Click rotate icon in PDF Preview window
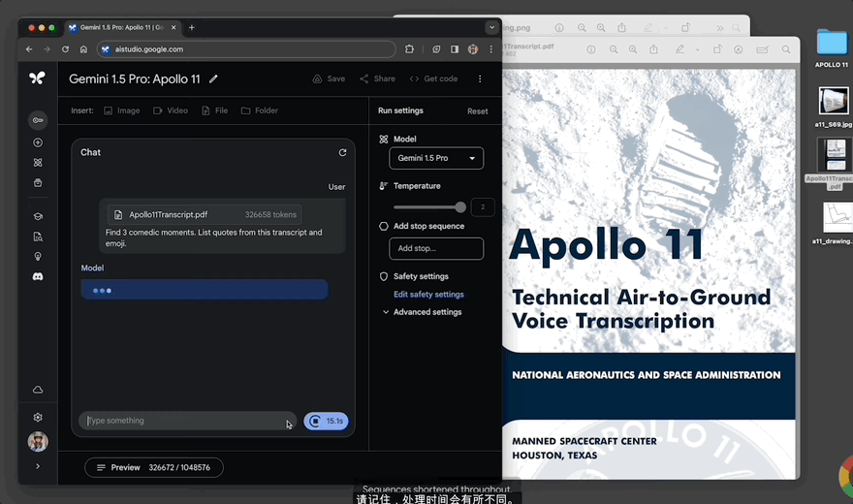This screenshot has width=853, height=504. point(717,49)
